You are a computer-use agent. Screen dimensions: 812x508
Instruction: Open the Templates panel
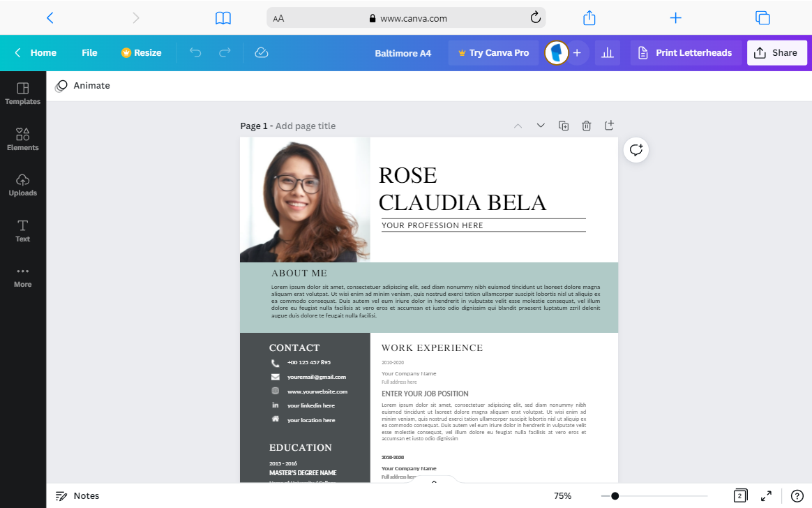click(23, 94)
